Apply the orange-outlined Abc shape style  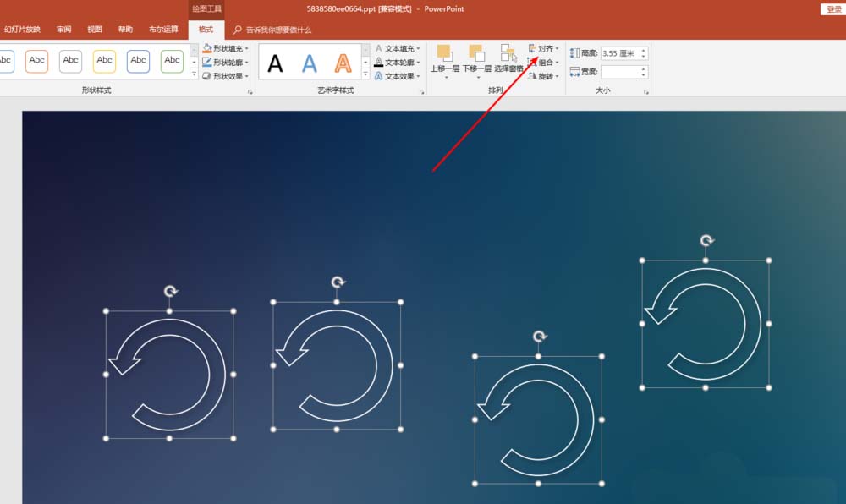[36, 61]
